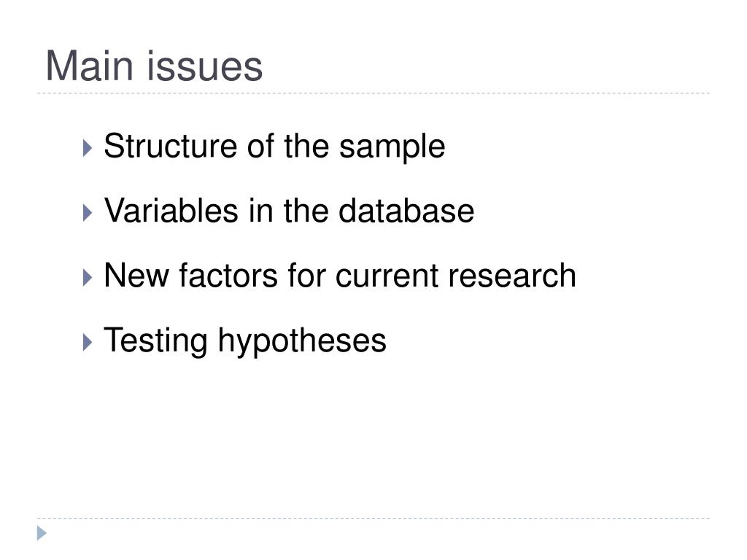Click the word 'issues' in the title
The image size is (747, 560).
click(x=205, y=66)
